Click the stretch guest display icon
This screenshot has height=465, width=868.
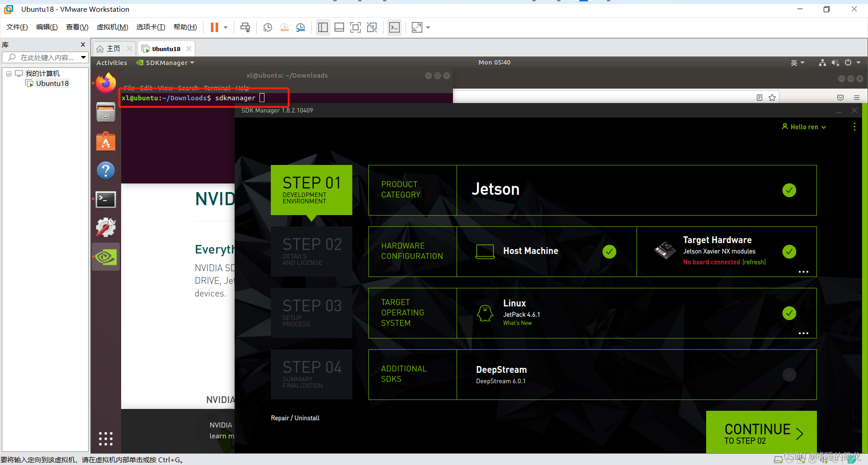click(417, 28)
